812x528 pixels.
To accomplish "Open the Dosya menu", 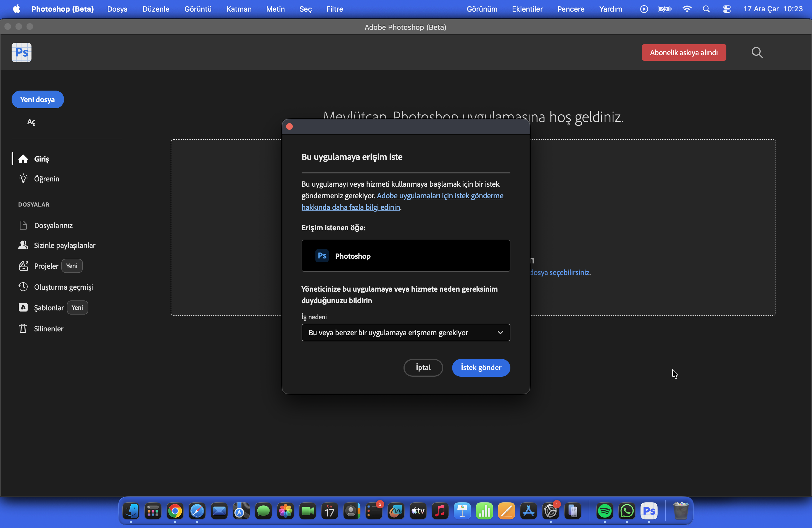I will click(117, 9).
